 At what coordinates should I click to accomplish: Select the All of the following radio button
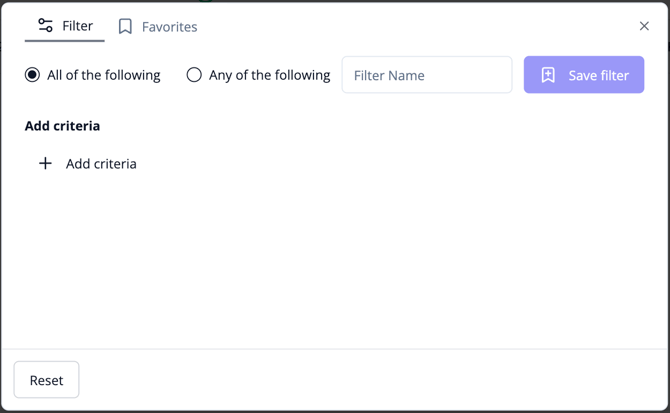point(32,75)
